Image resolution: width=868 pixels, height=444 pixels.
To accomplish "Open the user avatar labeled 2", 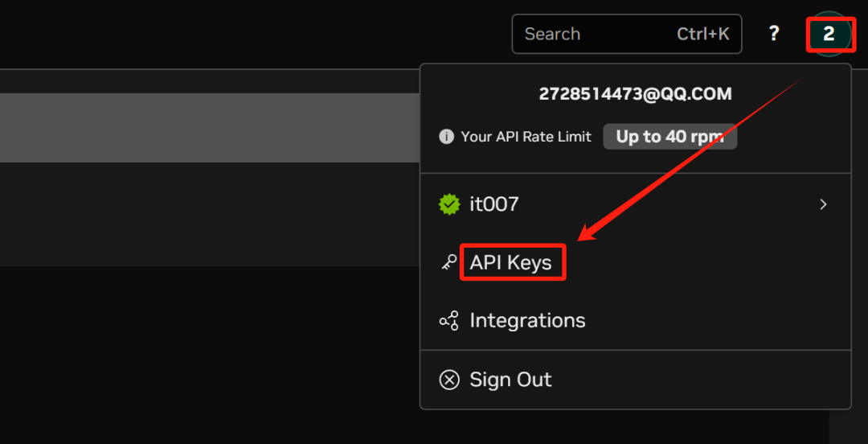I will (x=828, y=34).
